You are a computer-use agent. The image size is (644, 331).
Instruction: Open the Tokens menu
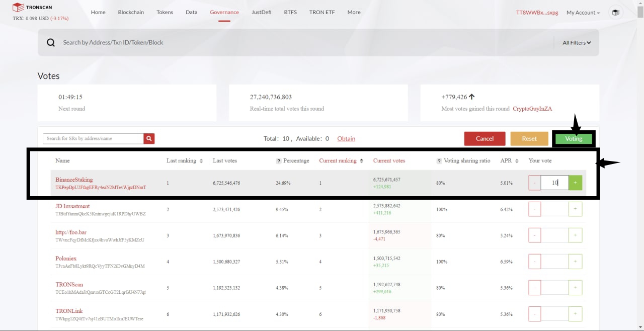click(165, 12)
